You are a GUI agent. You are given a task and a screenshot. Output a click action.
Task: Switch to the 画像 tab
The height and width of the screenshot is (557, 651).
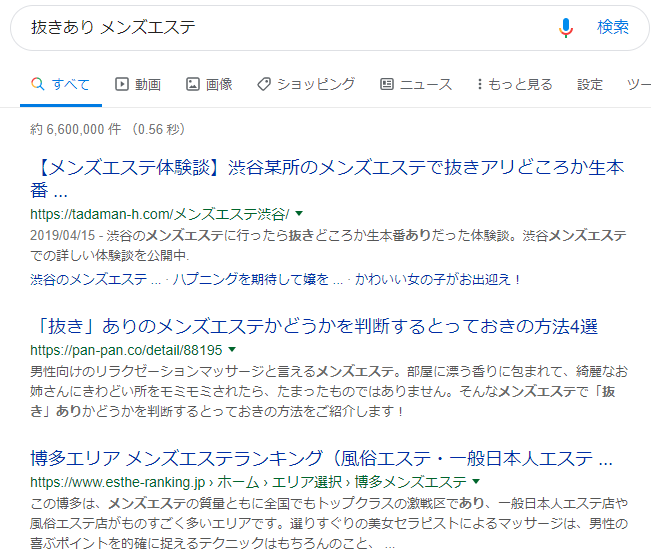click(209, 85)
